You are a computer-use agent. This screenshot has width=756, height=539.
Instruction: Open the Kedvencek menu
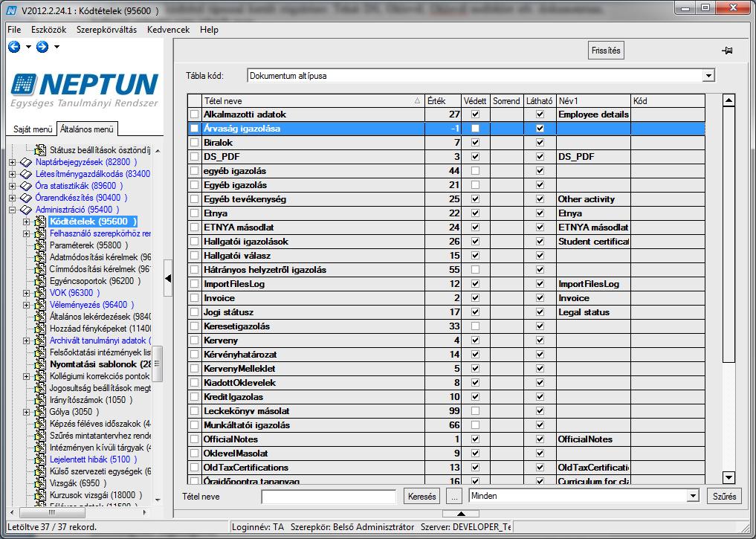coord(168,30)
